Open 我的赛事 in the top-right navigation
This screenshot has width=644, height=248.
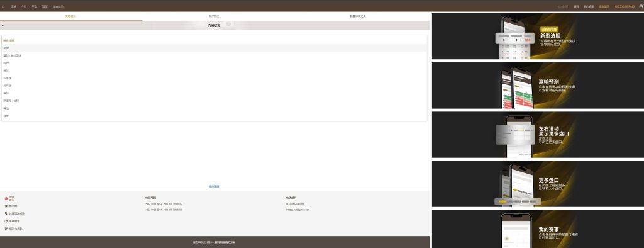[x=589, y=6]
